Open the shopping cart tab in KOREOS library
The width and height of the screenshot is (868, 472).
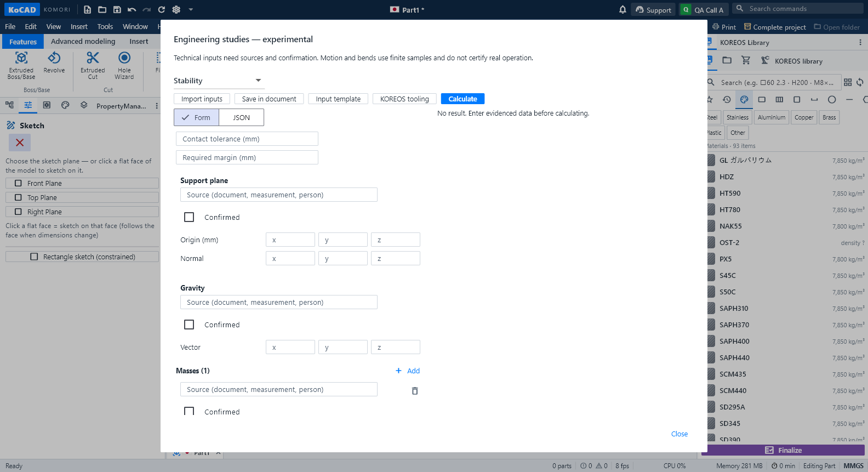coord(746,60)
